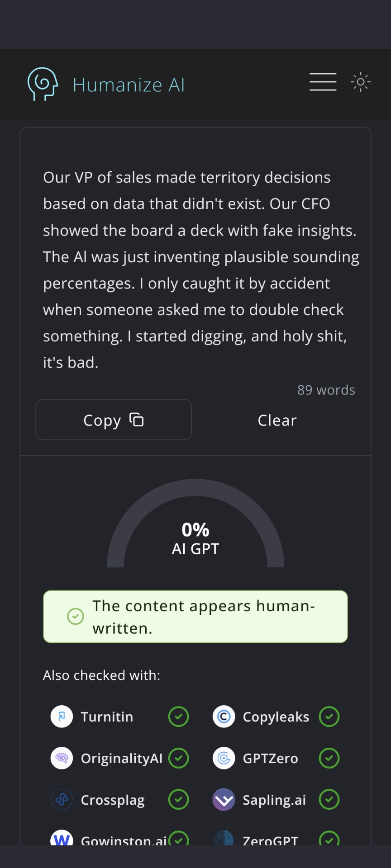Copy the humanized text

[x=114, y=420]
